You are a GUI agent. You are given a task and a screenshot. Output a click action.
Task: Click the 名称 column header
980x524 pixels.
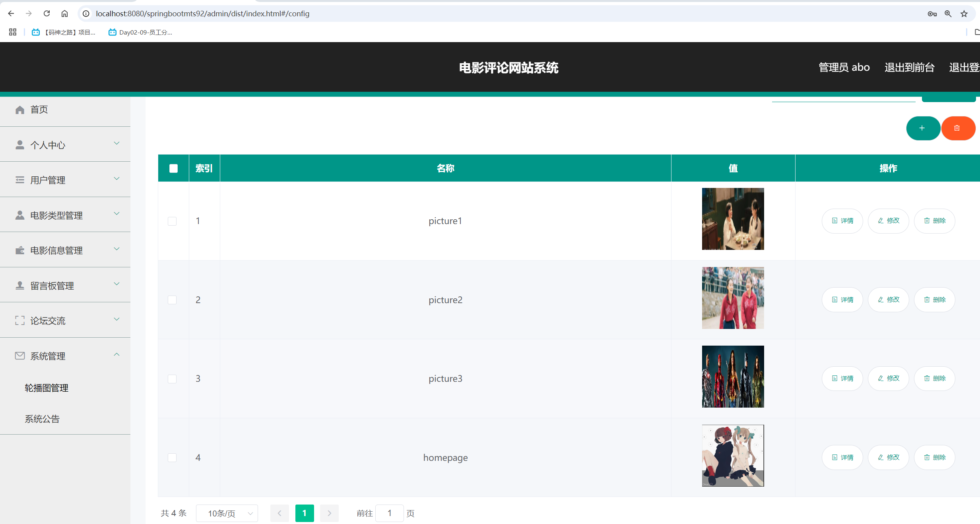pos(445,168)
